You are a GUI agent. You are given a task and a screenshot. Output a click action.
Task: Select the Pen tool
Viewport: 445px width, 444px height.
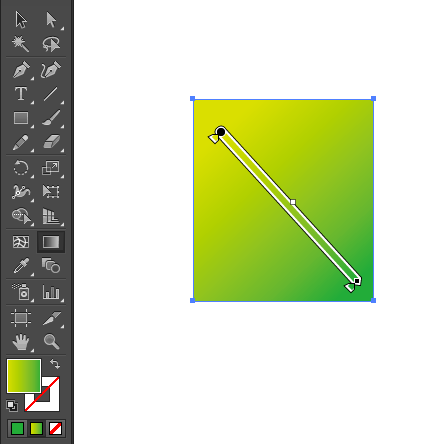coord(21,70)
